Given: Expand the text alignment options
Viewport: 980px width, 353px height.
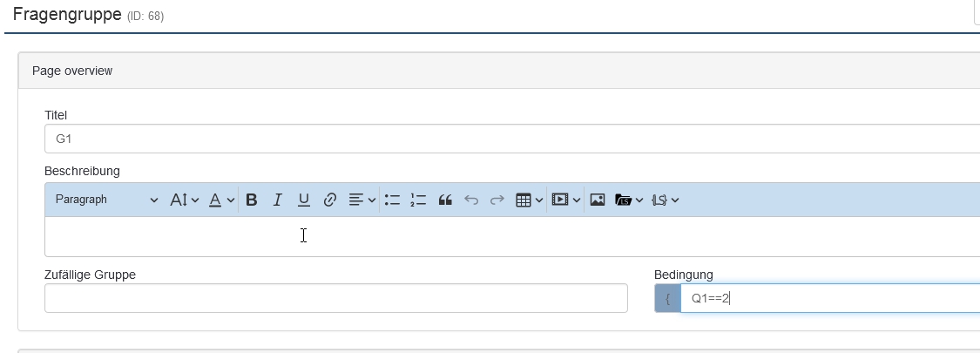Looking at the screenshot, I should pyautogui.click(x=362, y=200).
